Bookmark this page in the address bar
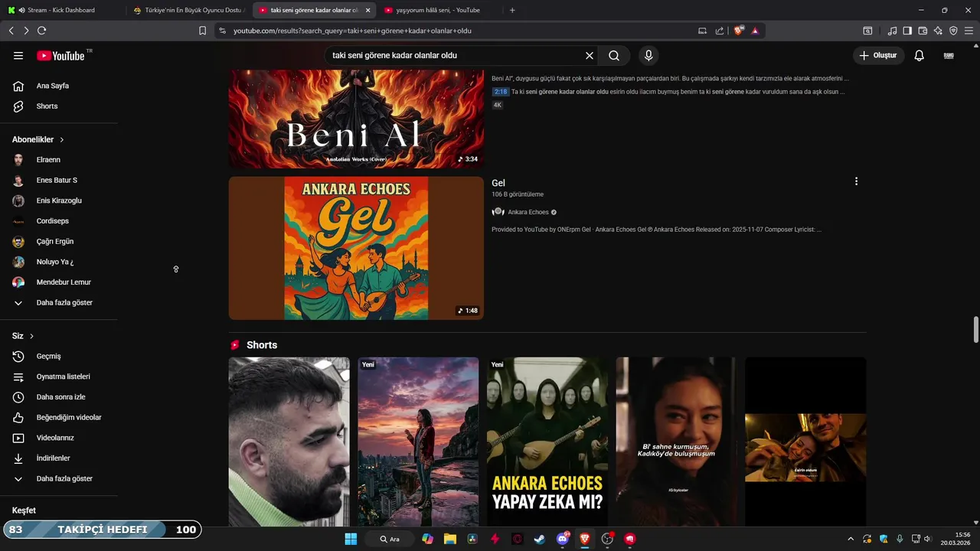The height and width of the screenshot is (551, 980). tap(202, 31)
